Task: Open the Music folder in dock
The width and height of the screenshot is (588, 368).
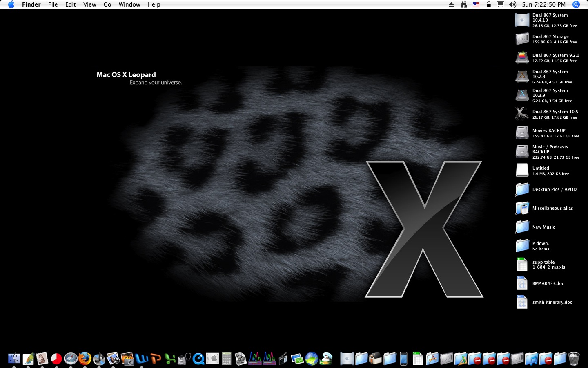Action: [531, 359]
